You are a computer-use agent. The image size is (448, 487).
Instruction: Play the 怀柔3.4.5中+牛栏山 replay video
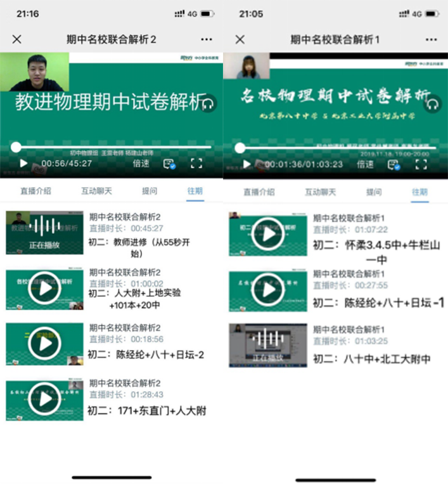click(269, 235)
